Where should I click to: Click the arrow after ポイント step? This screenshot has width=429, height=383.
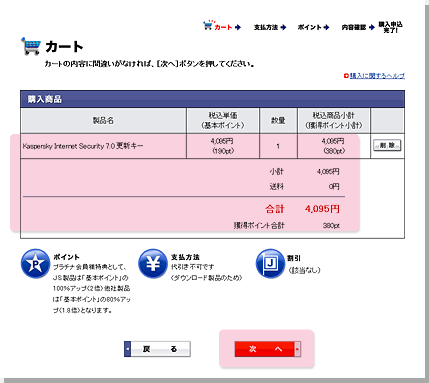tap(326, 27)
